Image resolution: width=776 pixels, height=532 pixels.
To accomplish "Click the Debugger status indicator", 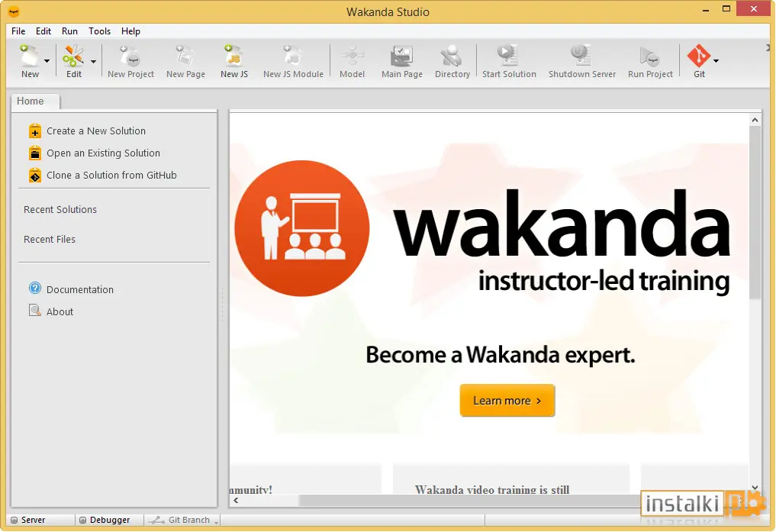I will click(x=105, y=520).
